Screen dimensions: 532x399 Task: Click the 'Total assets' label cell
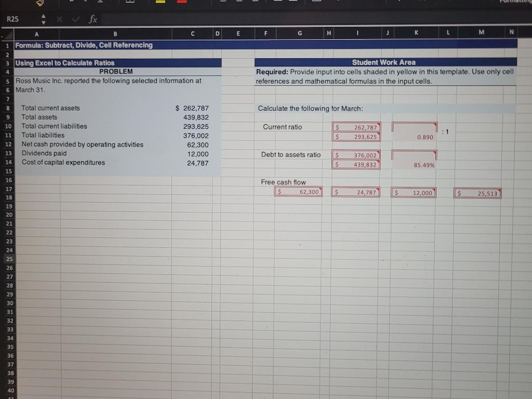coord(39,117)
